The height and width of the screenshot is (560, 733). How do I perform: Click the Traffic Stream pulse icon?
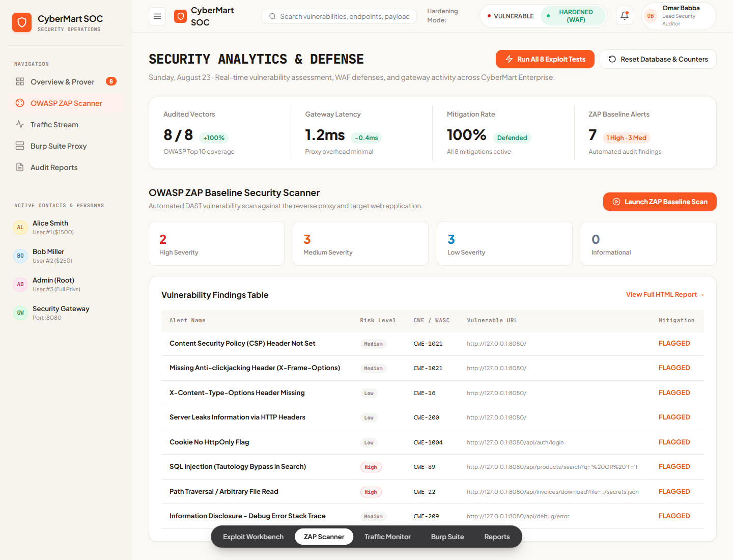point(20,124)
